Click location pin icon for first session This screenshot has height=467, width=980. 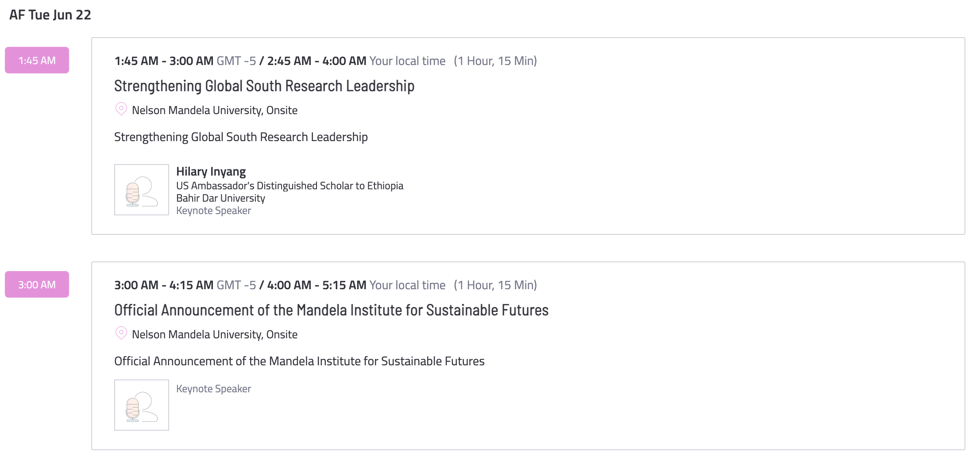point(121,109)
